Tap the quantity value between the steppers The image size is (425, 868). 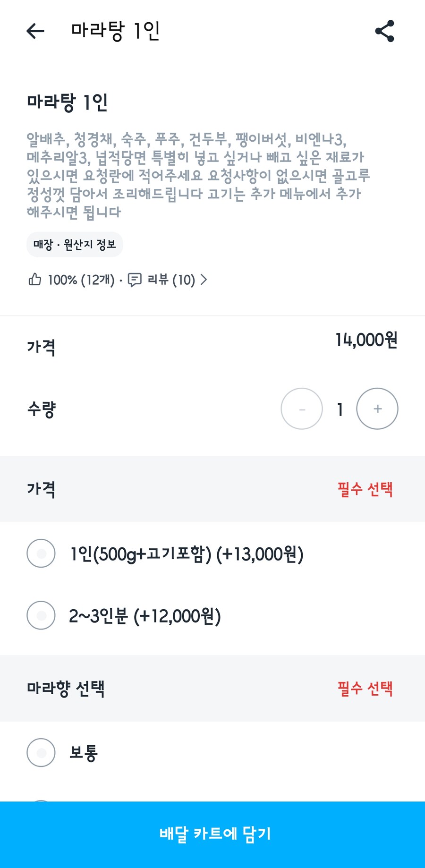(x=340, y=409)
